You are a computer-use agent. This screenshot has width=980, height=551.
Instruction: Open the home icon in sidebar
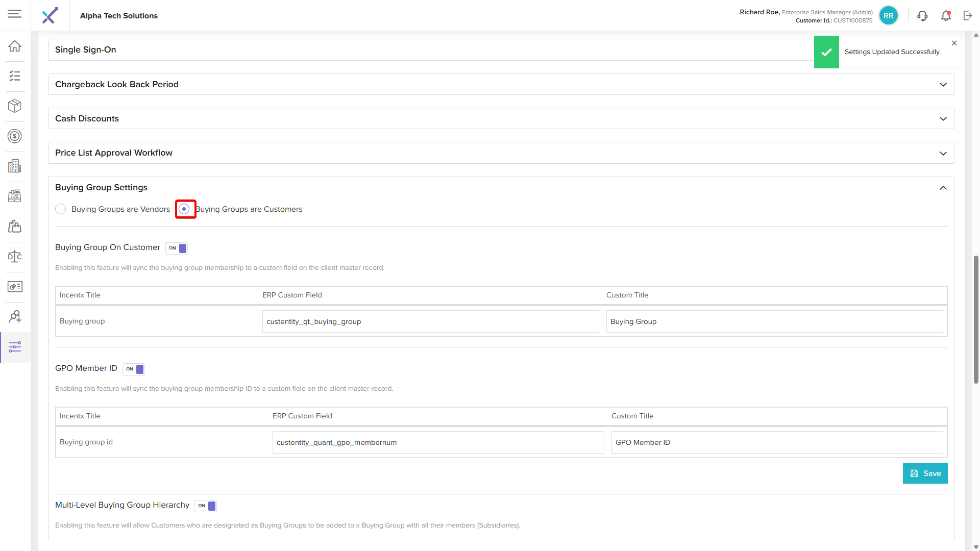click(15, 46)
